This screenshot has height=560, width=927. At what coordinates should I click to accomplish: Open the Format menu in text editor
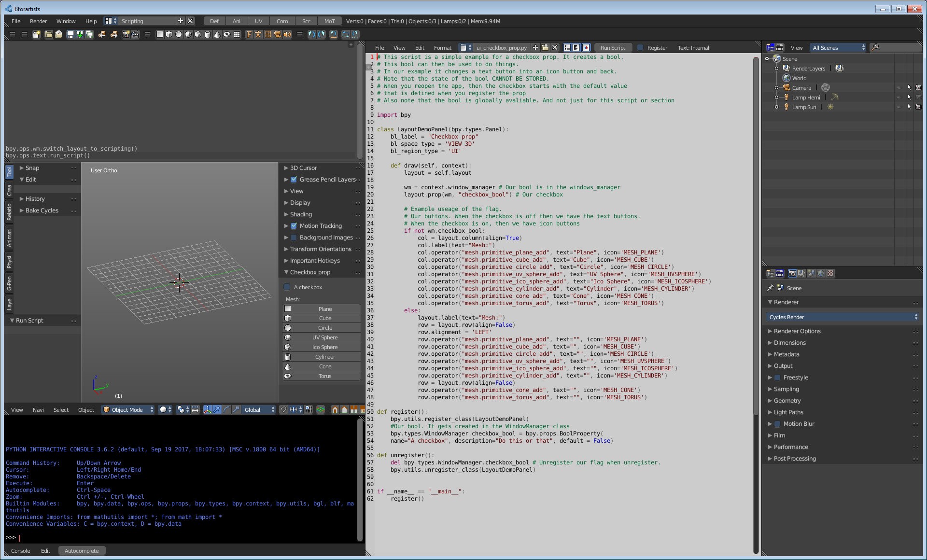(x=442, y=48)
